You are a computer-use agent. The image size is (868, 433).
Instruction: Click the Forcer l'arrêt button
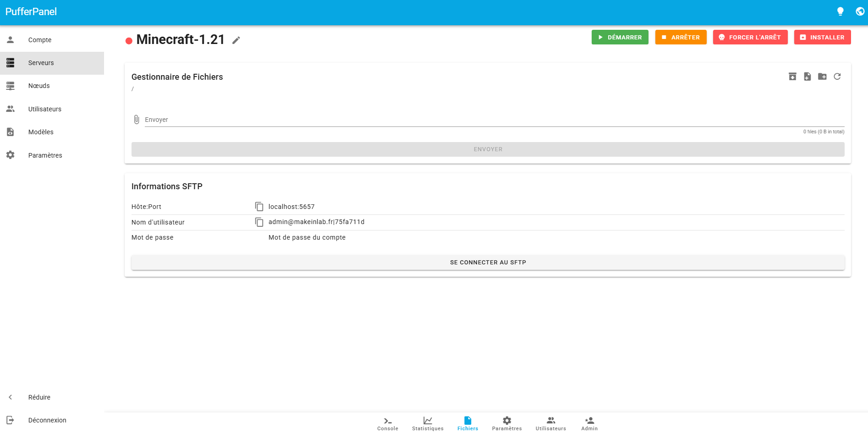click(750, 37)
